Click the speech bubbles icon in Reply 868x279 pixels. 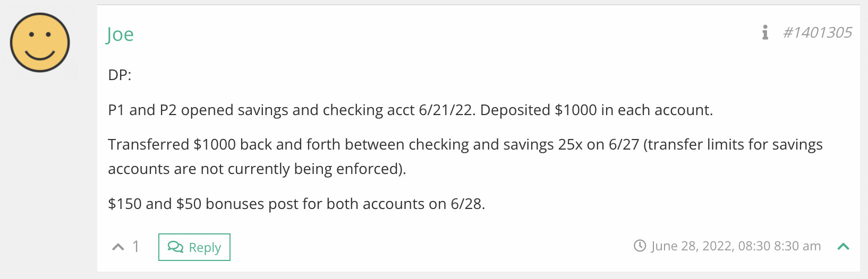[175, 247]
